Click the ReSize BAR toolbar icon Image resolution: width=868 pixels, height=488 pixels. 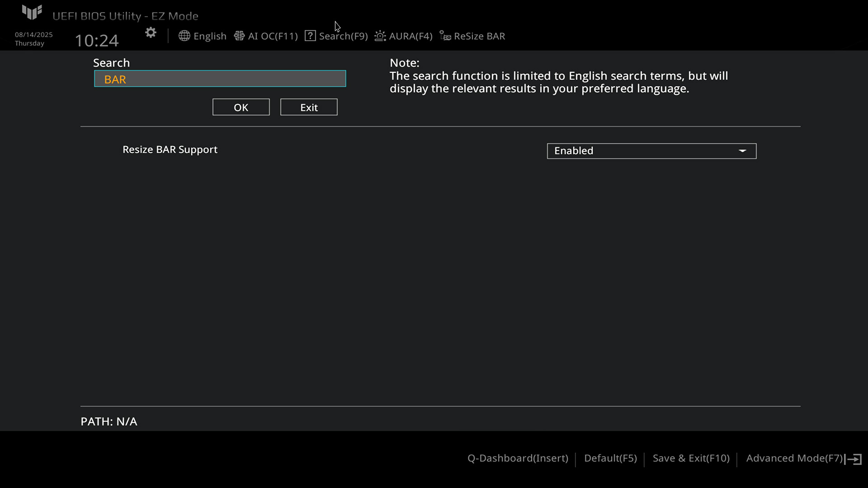pos(445,36)
